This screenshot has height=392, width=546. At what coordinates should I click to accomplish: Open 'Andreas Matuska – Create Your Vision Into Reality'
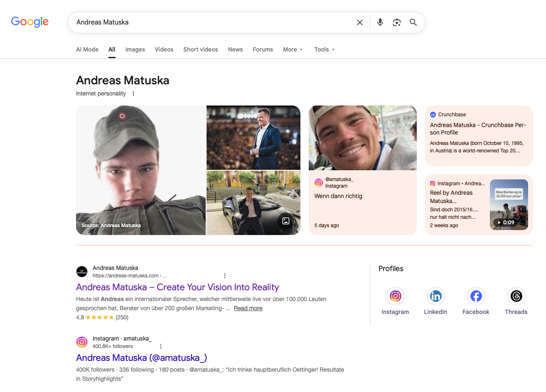[x=177, y=287]
